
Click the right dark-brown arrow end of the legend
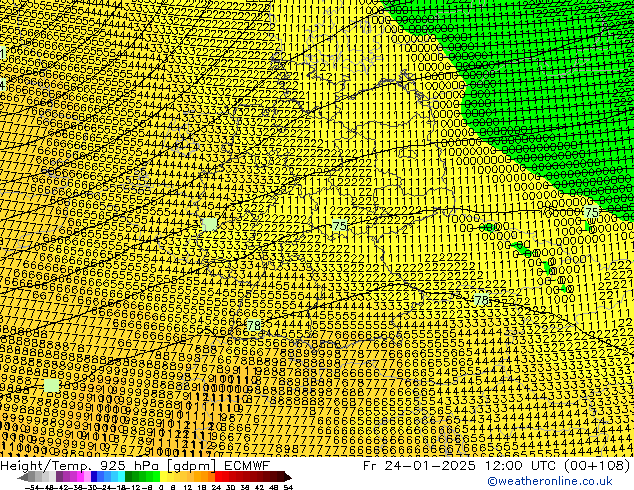click(x=288, y=477)
